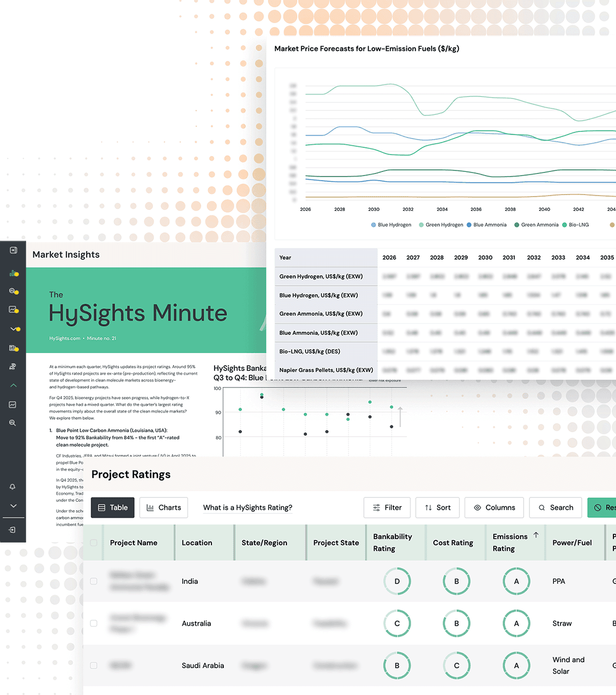Open the Filter button

(387, 508)
